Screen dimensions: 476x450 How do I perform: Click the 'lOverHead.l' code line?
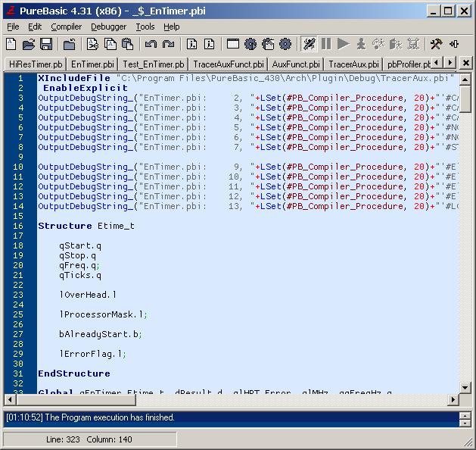pyautogui.click(x=88, y=295)
